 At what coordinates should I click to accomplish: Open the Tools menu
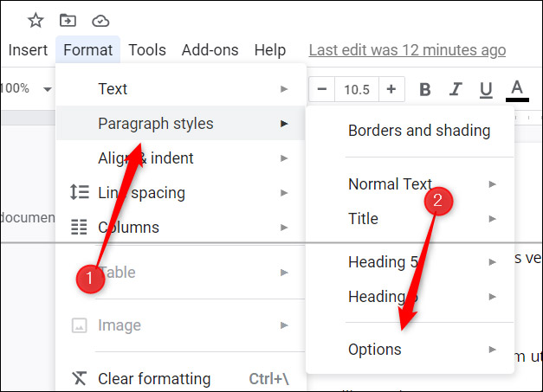click(147, 50)
